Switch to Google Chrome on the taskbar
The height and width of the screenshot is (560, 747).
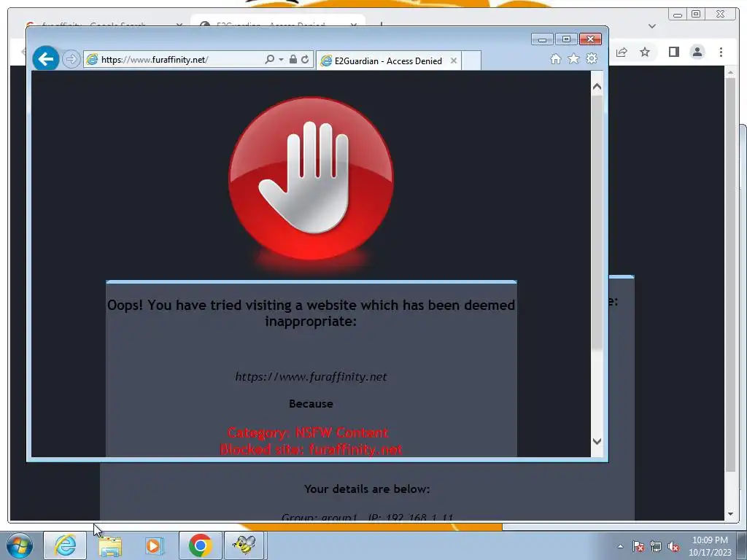(200, 545)
